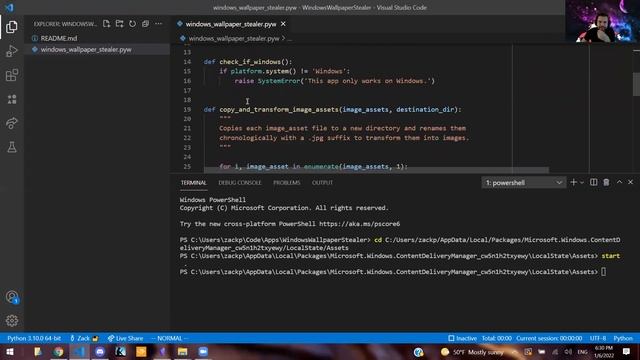Open Chrome from the taskbar
The height and width of the screenshot is (360, 640).
pos(58,352)
